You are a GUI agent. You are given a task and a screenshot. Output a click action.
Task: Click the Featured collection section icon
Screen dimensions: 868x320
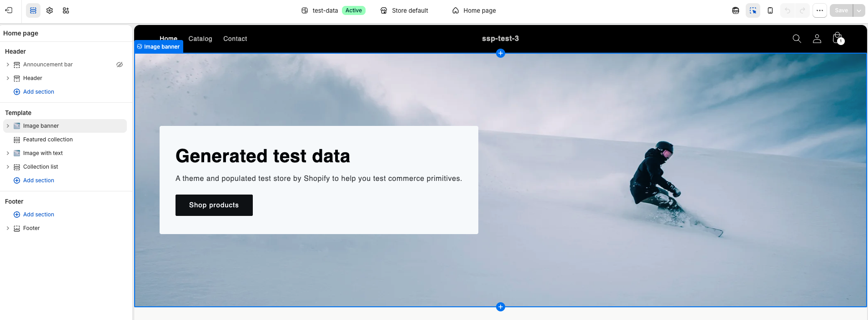(x=17, y=140)
